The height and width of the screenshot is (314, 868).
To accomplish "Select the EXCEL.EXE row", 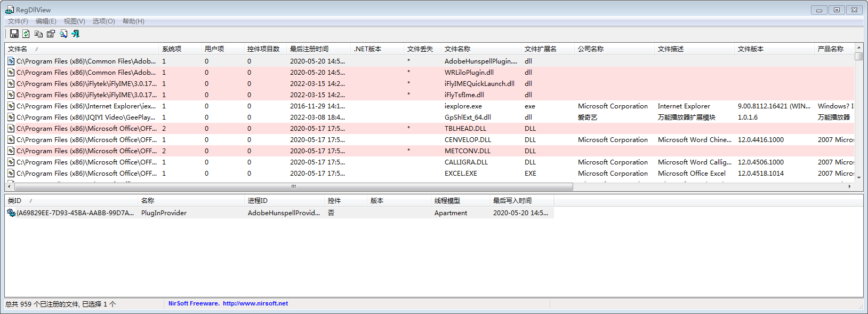I will 461,174.
